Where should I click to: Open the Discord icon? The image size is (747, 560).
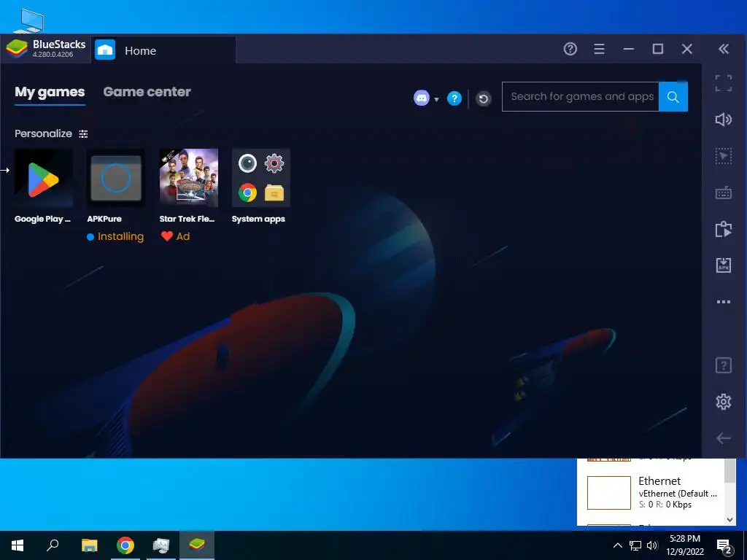tap(421, 98)
